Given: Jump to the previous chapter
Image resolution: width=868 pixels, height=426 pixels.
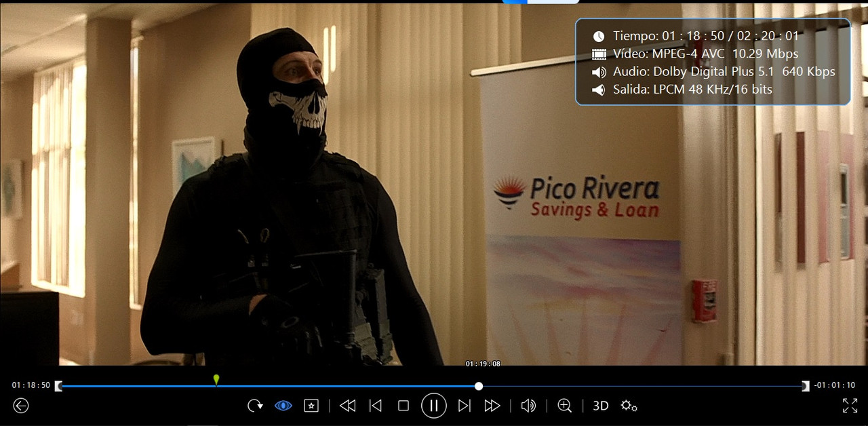Looking at the screenshot, I should point(375,406).
